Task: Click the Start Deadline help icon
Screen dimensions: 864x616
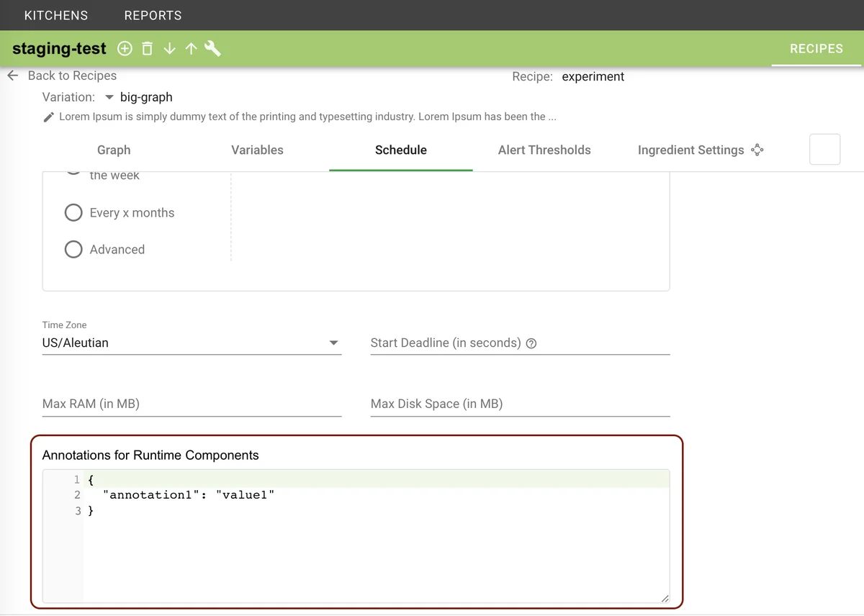Action: 531,343
